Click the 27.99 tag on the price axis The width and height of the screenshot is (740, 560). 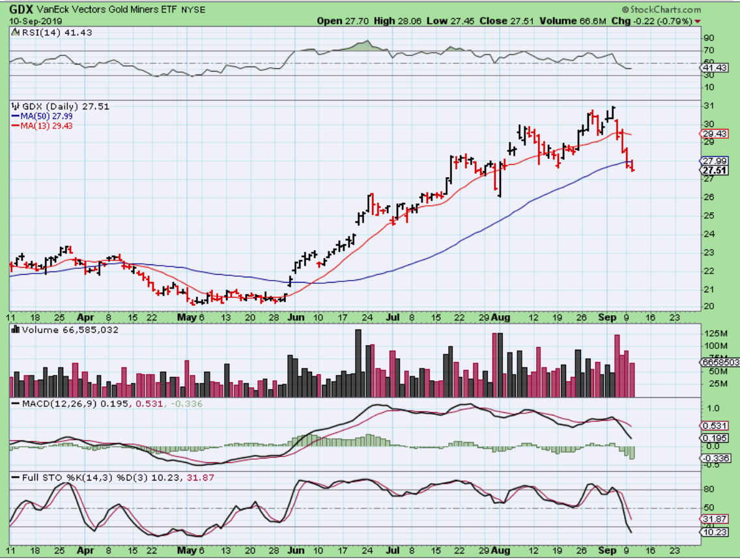click(715, 161)
